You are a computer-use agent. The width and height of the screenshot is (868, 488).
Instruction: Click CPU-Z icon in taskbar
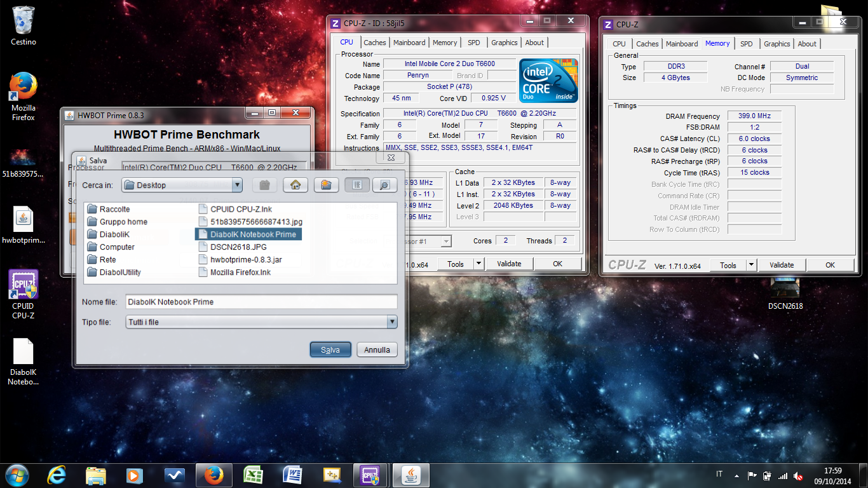coord(370,475)
